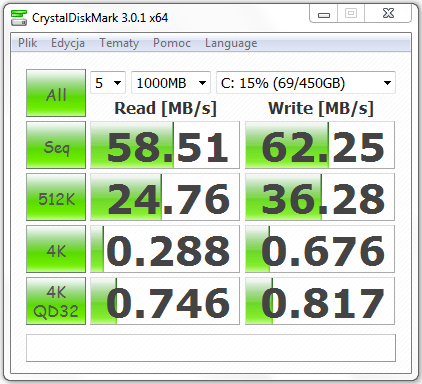Open the drive selector showing C: 15%
This screenshot has width=422, height=384.
[306, 83]
